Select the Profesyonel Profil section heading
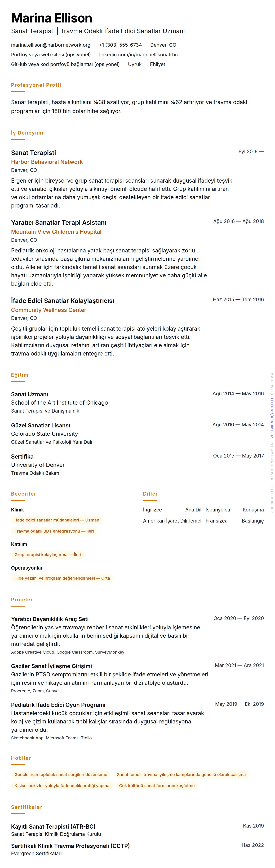The width and height of the screenshot is (275, 868). (36, 85)
